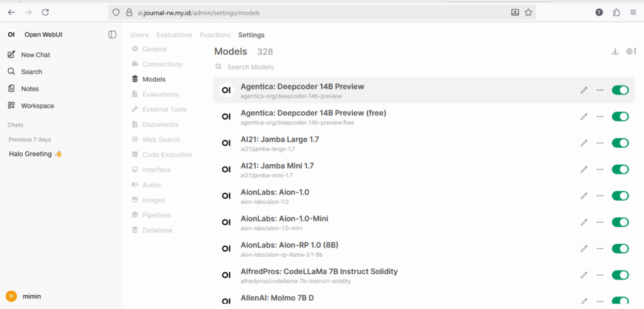Collapse the sidebar with the panel icon
Viewport: 644px width, 309px height.
pos(112,35)
